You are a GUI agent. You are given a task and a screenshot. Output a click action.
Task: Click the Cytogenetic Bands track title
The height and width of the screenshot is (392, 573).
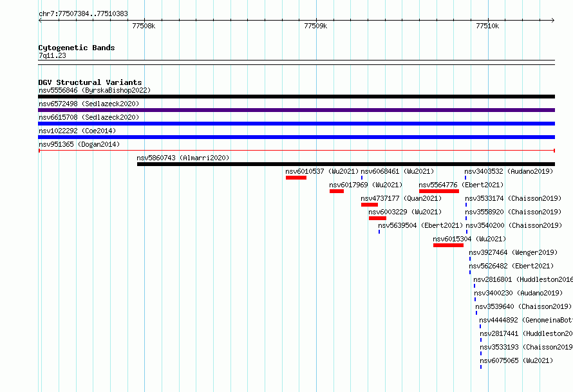click(x=77, y=48)
